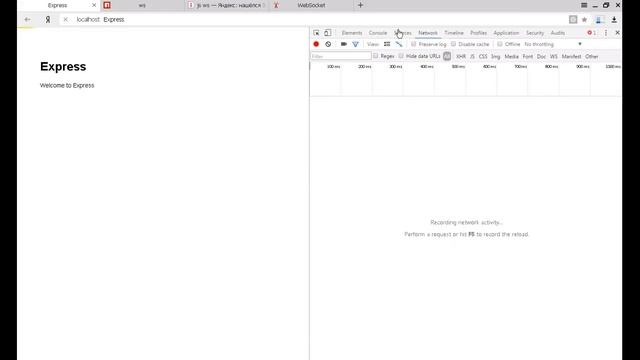
Task: Open the No throttling dropdown
Action: 553,44
